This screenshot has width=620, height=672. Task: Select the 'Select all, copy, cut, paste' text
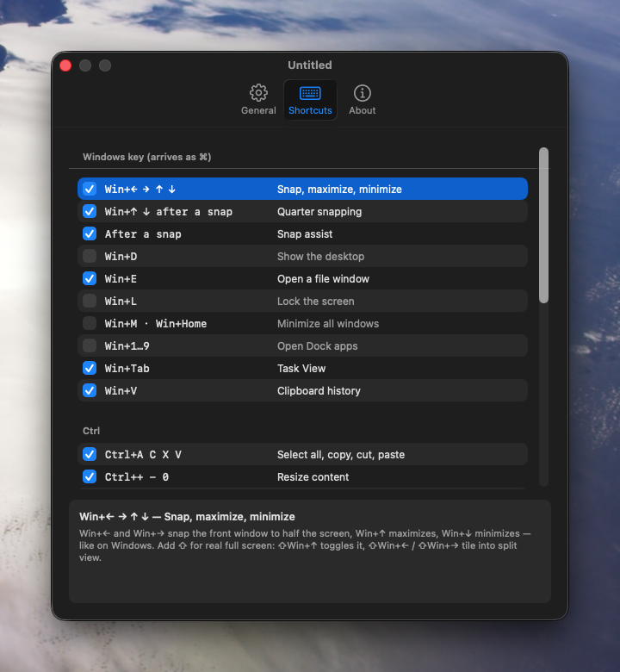pos(341,455)
